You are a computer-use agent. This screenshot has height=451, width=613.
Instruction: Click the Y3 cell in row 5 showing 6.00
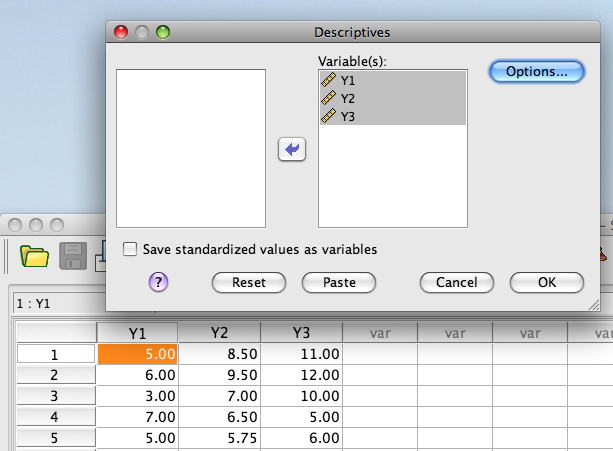(x=301, y=438)
